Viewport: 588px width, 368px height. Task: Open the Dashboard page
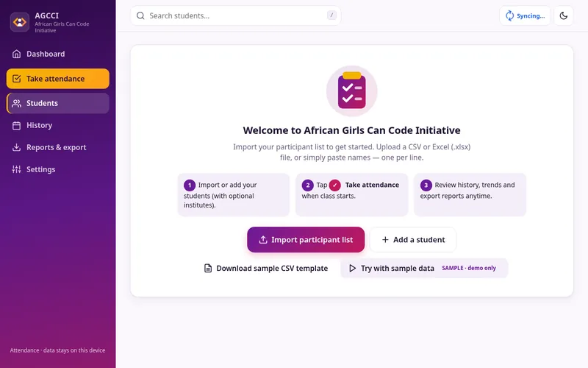58,54
